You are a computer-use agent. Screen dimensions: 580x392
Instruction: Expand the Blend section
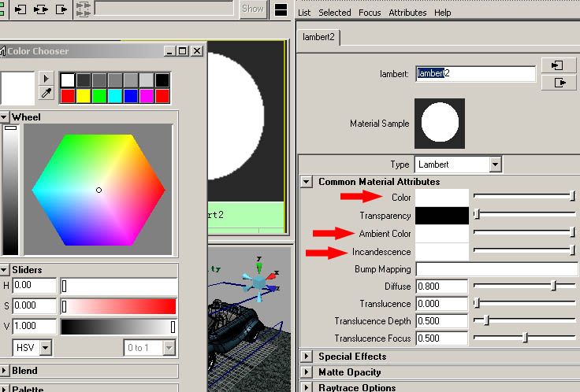[4, 371]
